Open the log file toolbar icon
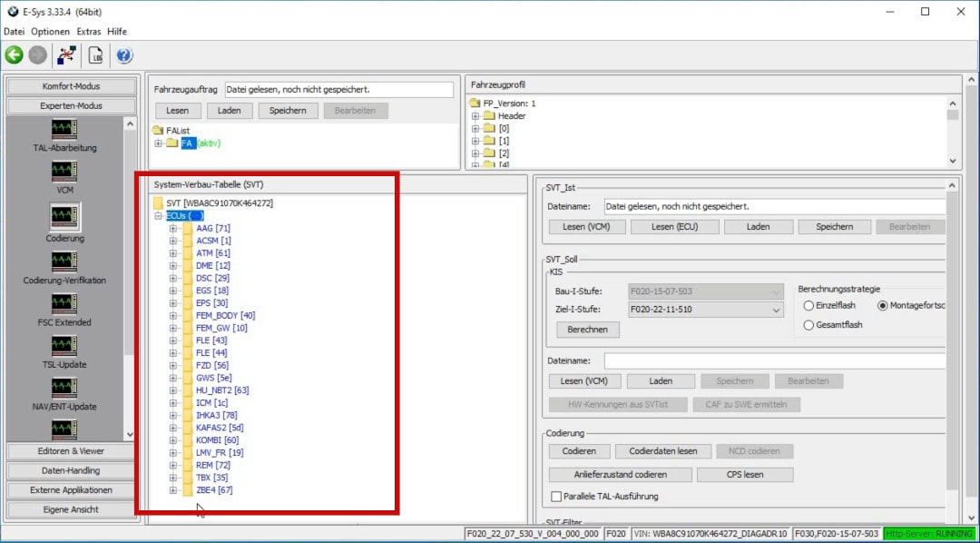 pos(95,55)
